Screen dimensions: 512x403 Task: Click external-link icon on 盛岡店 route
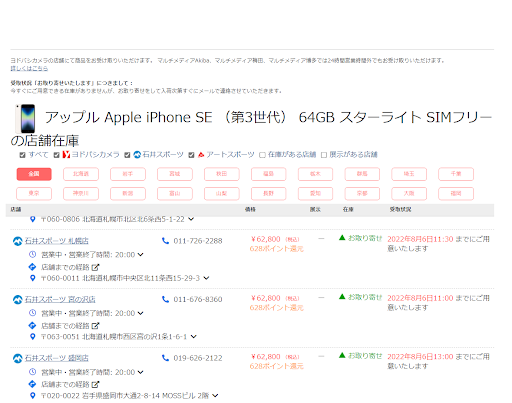95,385
